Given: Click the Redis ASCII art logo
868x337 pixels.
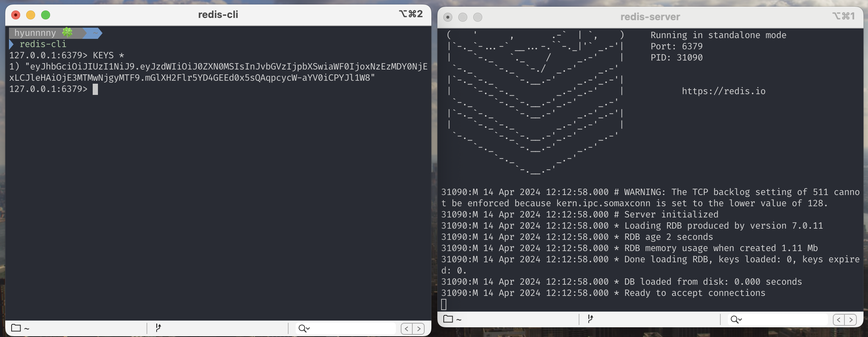Looking at the screenshot, I should [536, 102].
